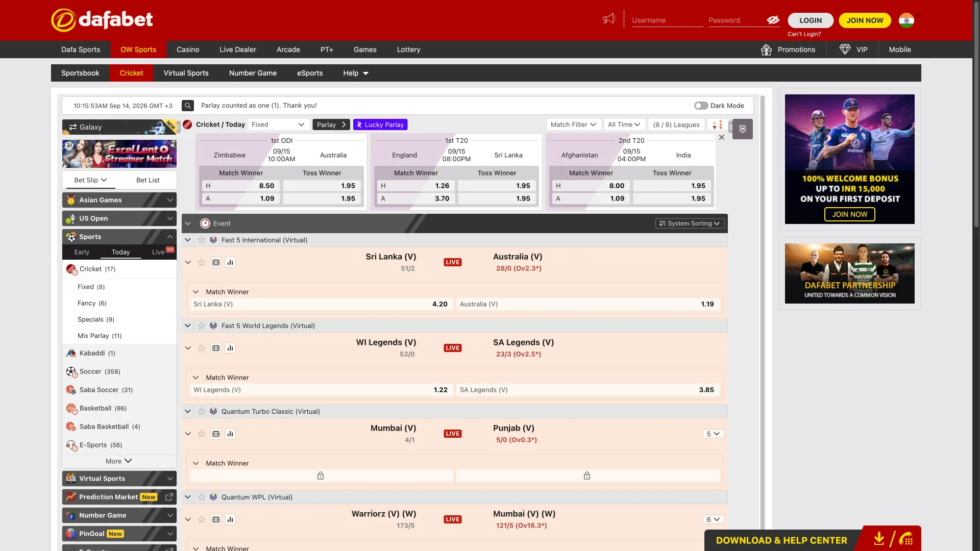Click the Promotions gift icon

[766, 49]
